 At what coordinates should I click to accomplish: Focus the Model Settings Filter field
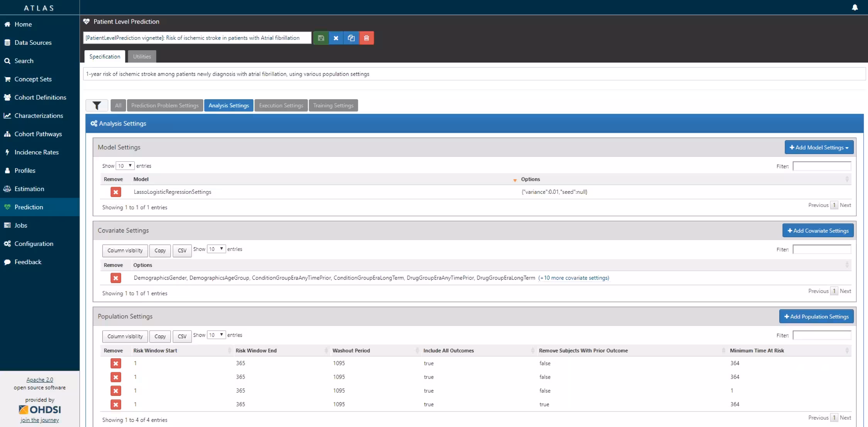pyautogui.click(x=822, y=166)
